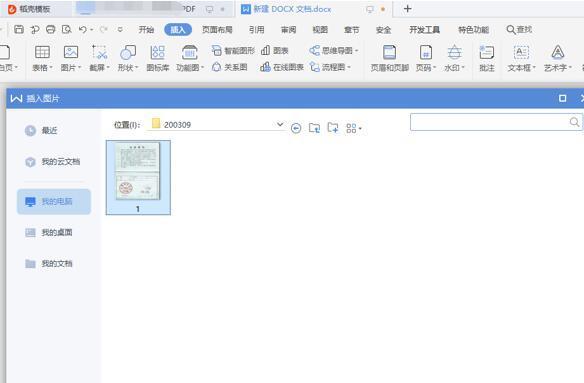Switch to the 开始 ribbon tab

click(146, 30)
